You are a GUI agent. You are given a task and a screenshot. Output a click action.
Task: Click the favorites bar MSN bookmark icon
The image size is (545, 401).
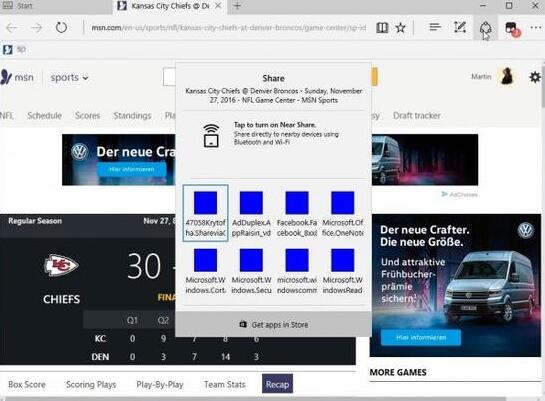8,50
